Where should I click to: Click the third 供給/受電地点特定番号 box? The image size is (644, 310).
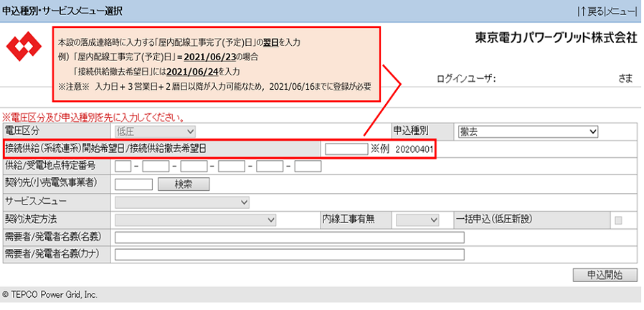(194, 166)
